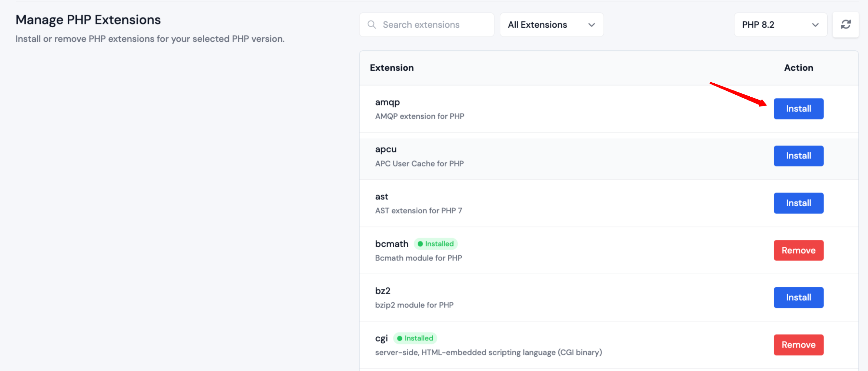Open the All Extensions filter dropdown
Viewport: 868px width, 371px height.
pos(551,24)
